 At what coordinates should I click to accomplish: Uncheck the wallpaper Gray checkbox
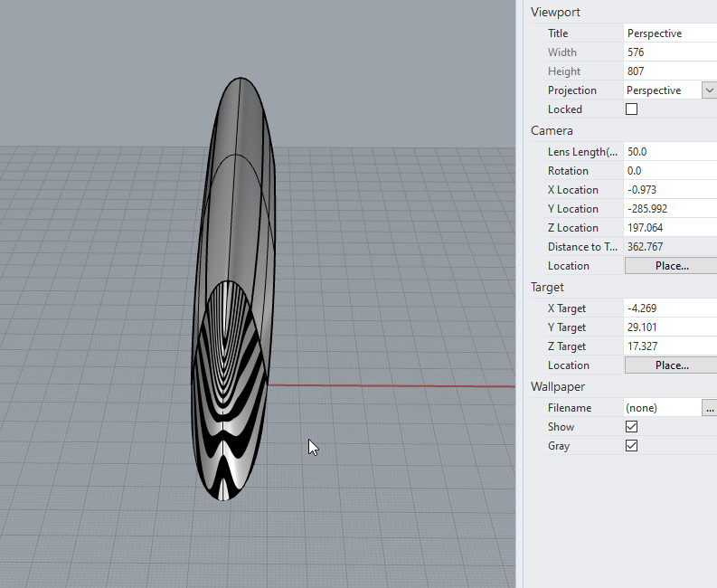tap(631, 446)
